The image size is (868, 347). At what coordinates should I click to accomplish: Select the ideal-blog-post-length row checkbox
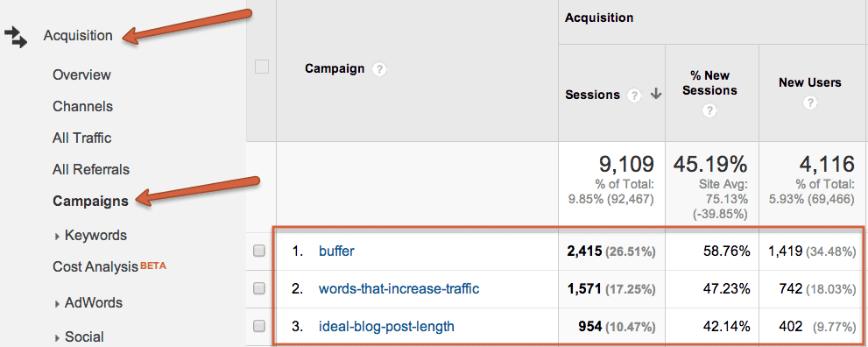point(259,327)
